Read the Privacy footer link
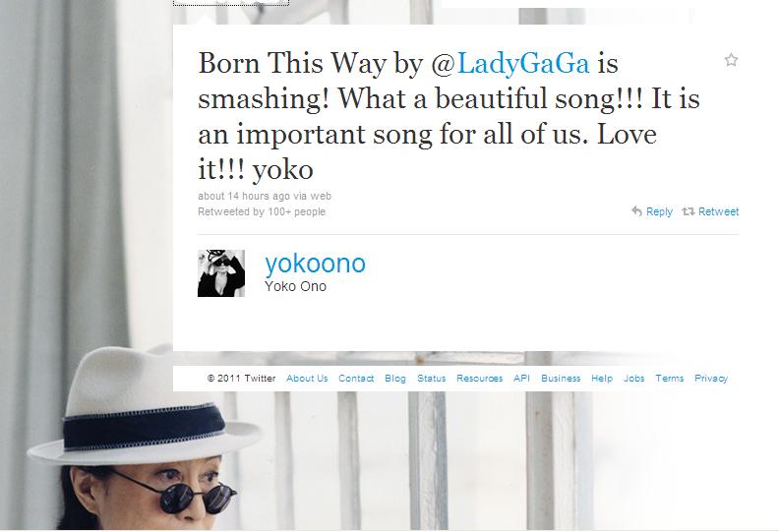The image size is (779, 532). (x=711, y=378)
